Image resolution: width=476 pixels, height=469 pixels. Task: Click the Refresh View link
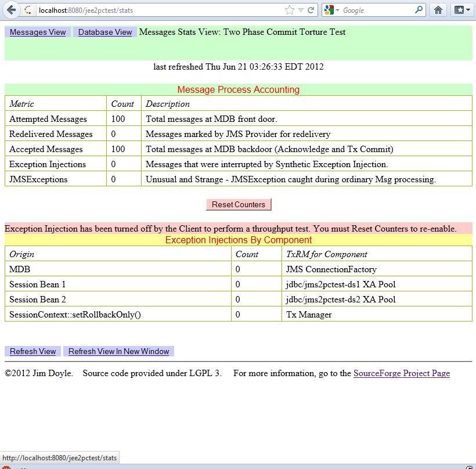32,351
